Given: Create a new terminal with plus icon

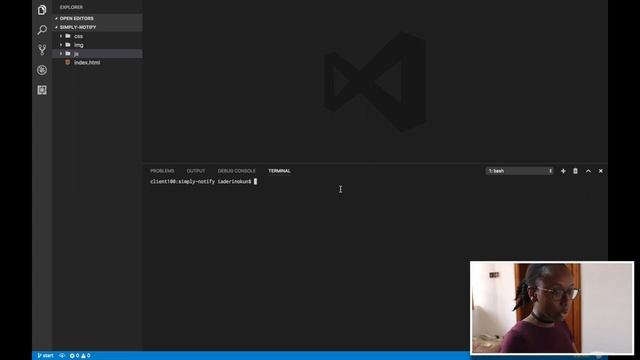Looking at the screenshot, I should pyautogui.click(x=563, y=171).
